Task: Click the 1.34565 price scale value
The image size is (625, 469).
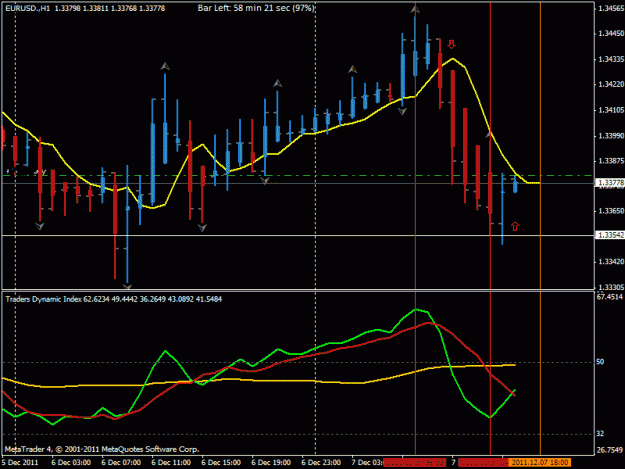Action: pyautogui.click(x=611, y=8)
